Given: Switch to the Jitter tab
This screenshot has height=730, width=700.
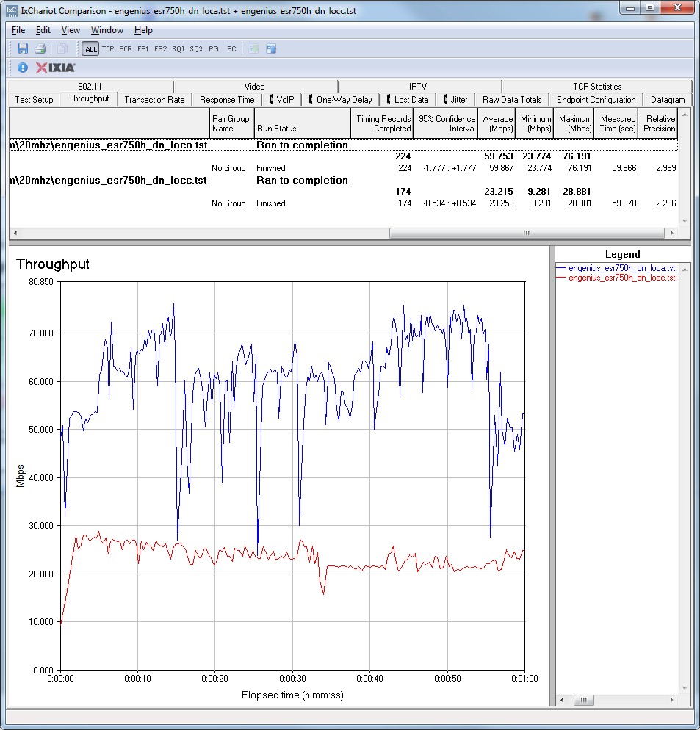Looking at the screenshot, I should click(x=455, y=100).
